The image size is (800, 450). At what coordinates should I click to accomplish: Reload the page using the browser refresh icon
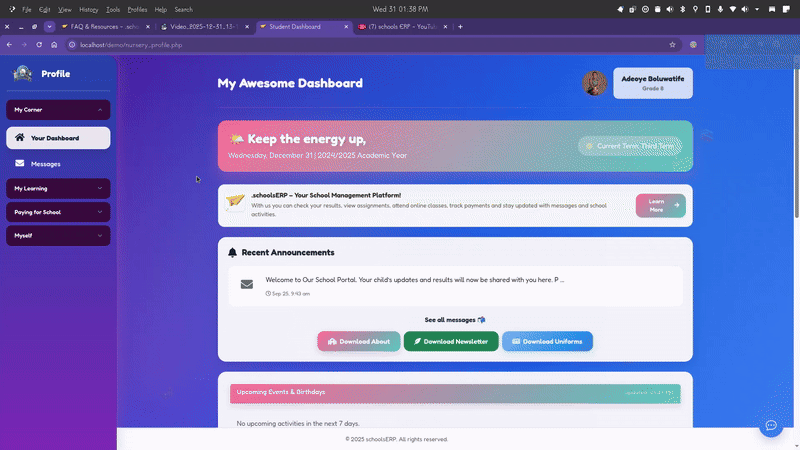point(40,45)
